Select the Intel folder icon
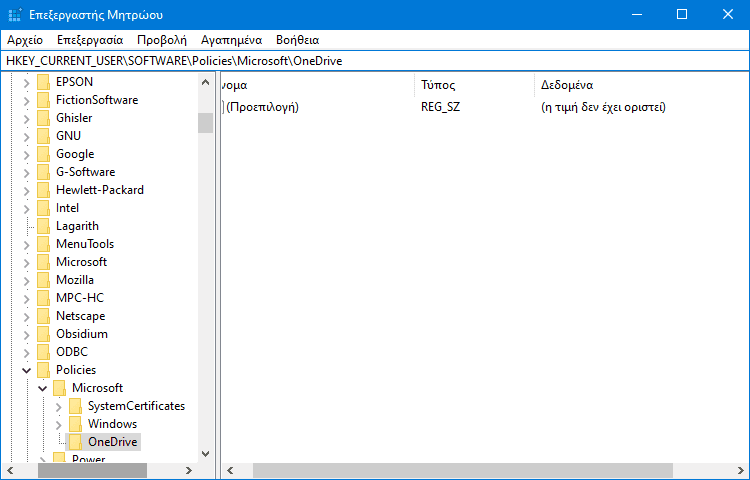 click(x=44, y=208)
